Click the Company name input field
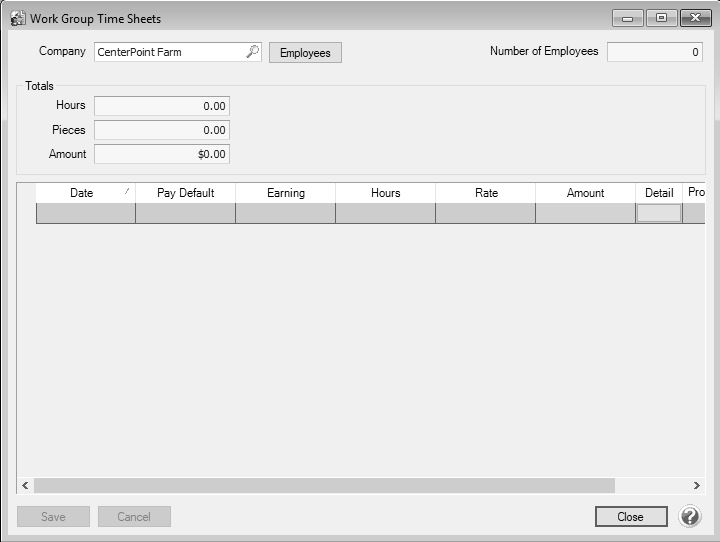The width and height of the screenshot is (720, 542). [x=168, y=52]
